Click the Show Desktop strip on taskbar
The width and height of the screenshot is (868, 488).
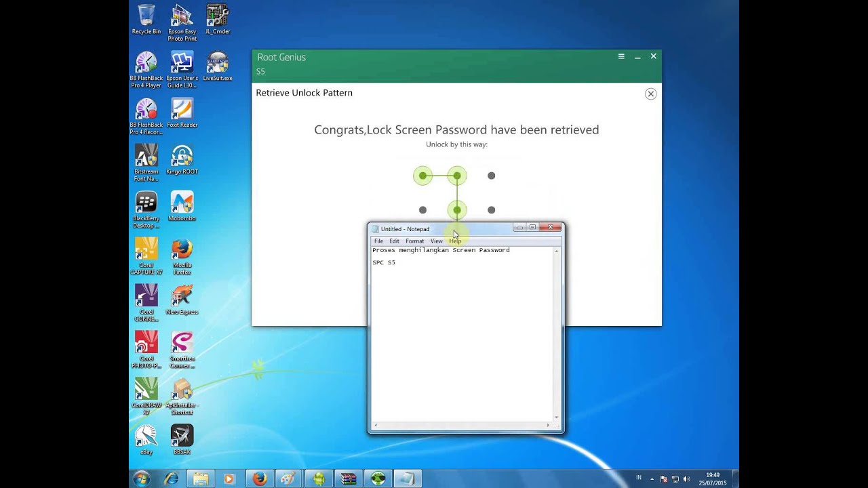pyautogui.click(x=735, y=479)
